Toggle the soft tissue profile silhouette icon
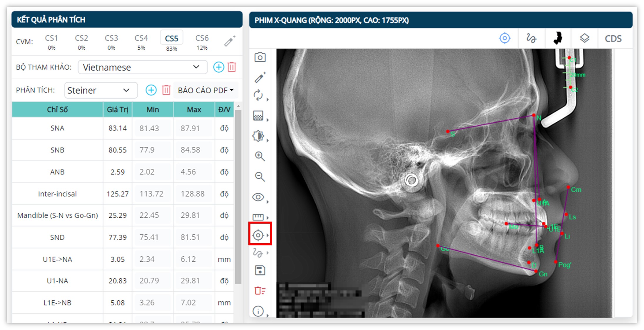The image size is (644, 330). point(558,38)
